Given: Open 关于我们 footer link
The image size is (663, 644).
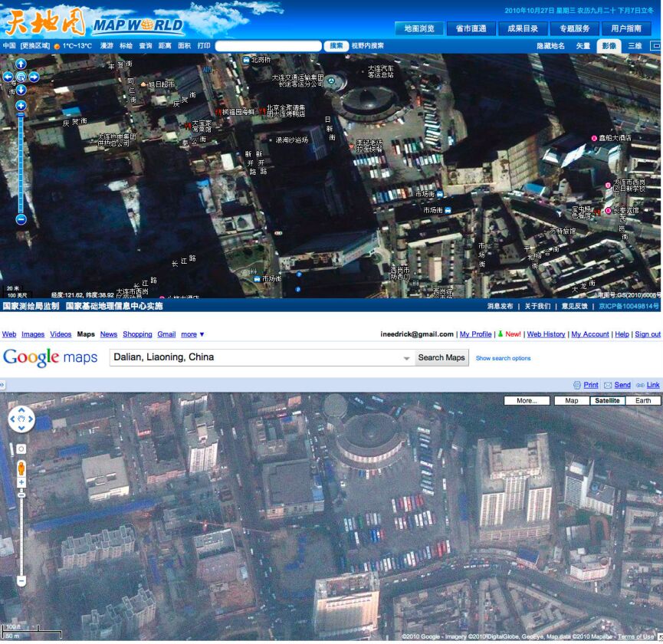Looking at the screenshot, I should pyautogui.click(x=537, y=306).
